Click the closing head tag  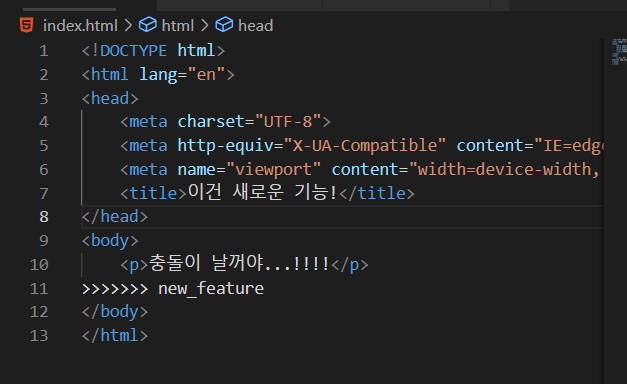tap(115, 217)
